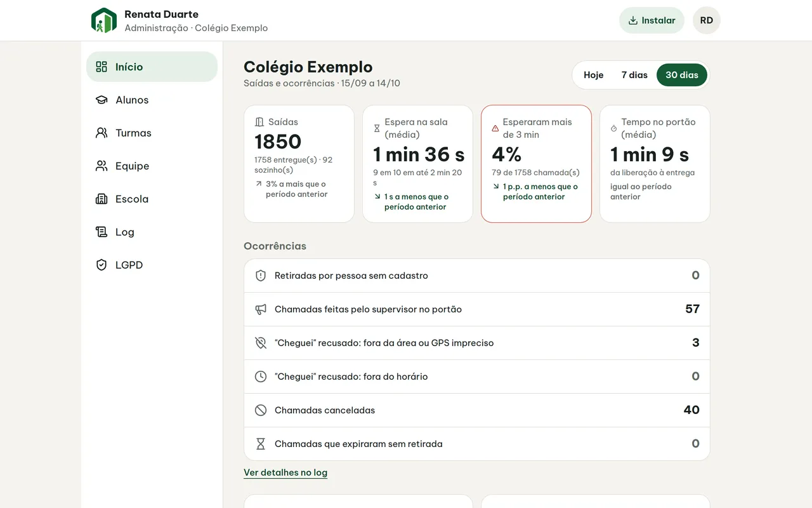Click the 4% waited over 3 min value

coord(506,154)
